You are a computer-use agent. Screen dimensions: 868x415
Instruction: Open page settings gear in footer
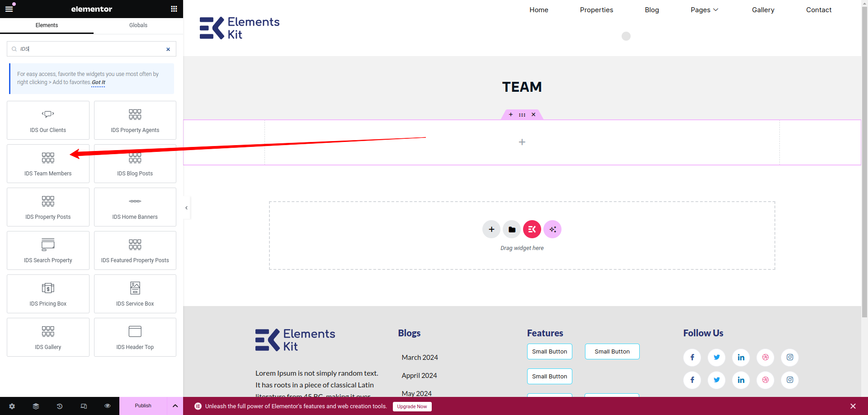point(12,406)
